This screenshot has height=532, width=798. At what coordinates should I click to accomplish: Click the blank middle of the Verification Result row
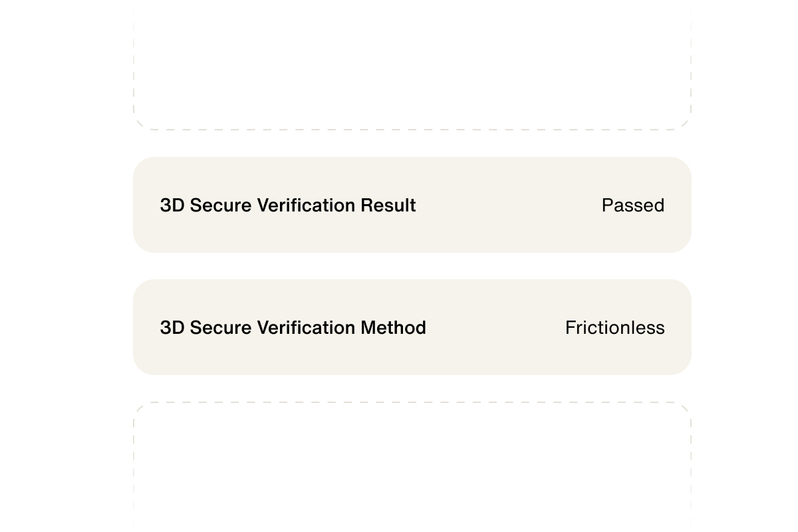tap(509, 205)
